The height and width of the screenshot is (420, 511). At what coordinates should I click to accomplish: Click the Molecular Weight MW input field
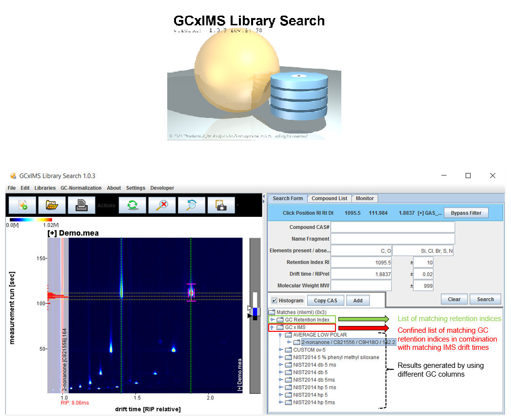361,286
